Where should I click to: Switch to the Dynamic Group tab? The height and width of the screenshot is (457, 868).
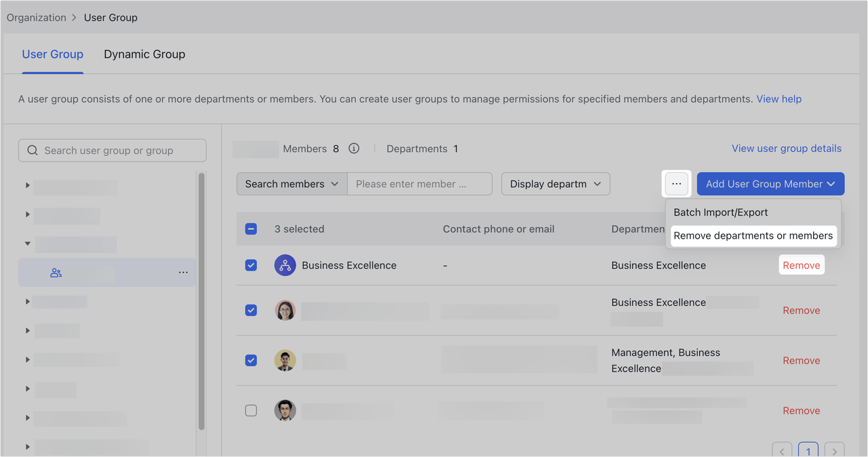click(x=144, y=54)
